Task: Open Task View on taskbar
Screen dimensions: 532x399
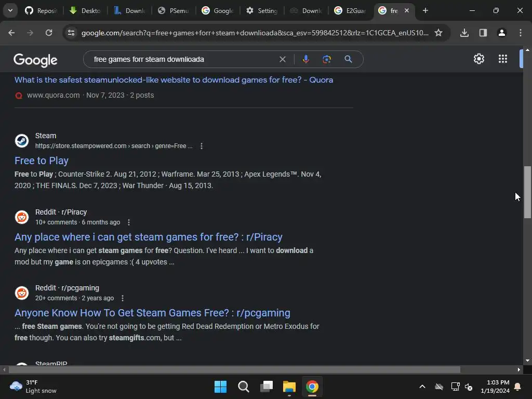Action: point(267,387)
